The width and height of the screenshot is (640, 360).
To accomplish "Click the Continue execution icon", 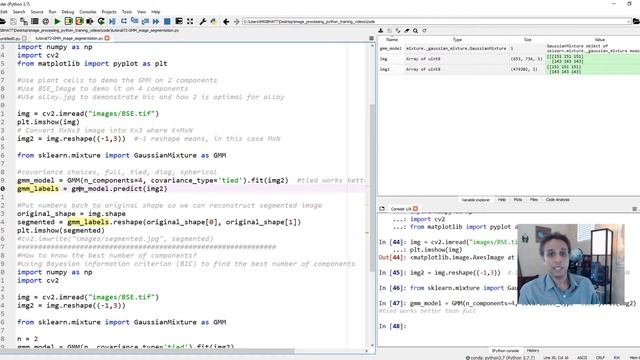I will tap(156, 21).
